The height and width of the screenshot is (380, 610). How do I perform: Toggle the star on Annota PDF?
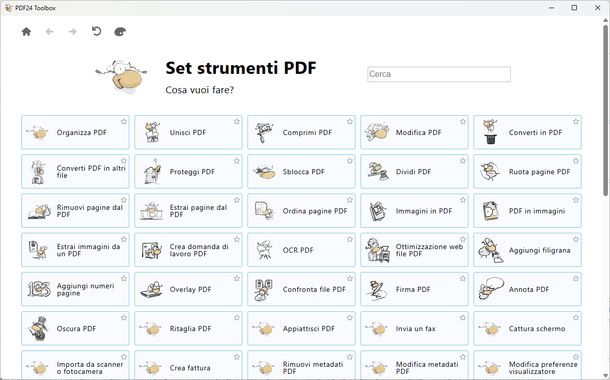coord(576,278)
